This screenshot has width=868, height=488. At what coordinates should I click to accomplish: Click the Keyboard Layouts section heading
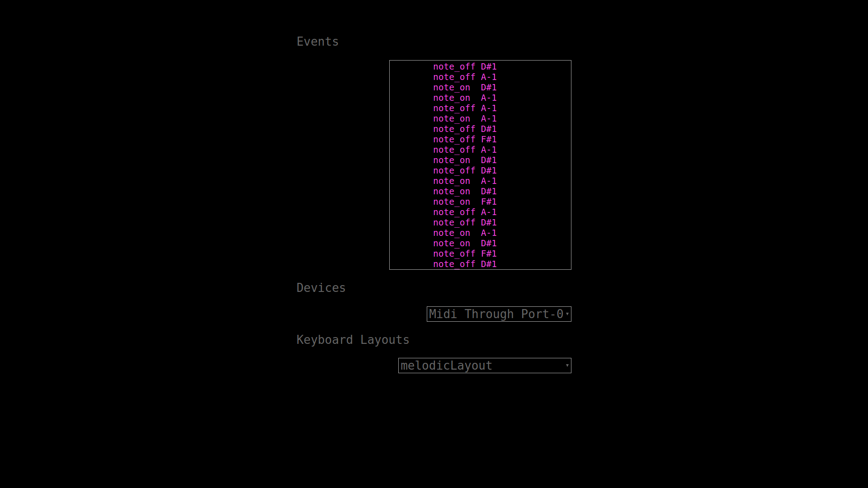coord(353,340)
